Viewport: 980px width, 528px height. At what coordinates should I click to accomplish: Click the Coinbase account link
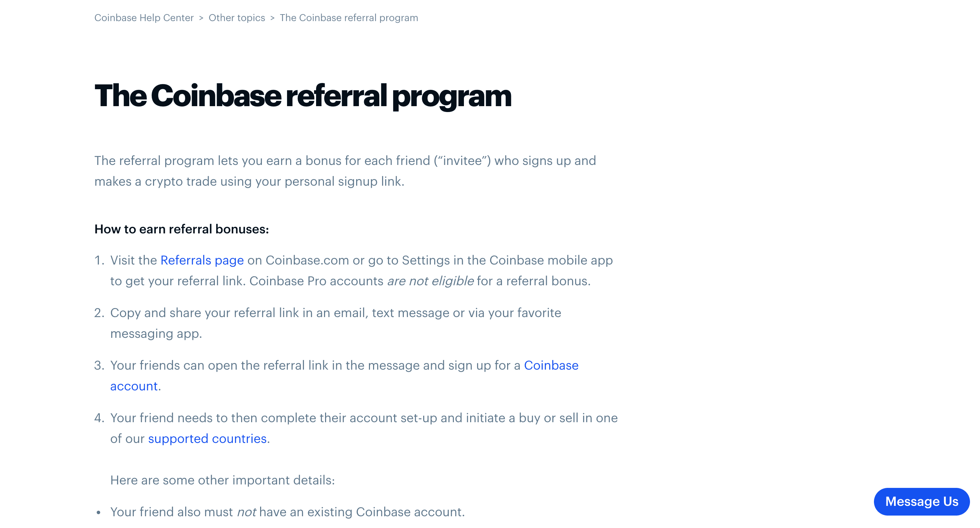coord(551,366)
